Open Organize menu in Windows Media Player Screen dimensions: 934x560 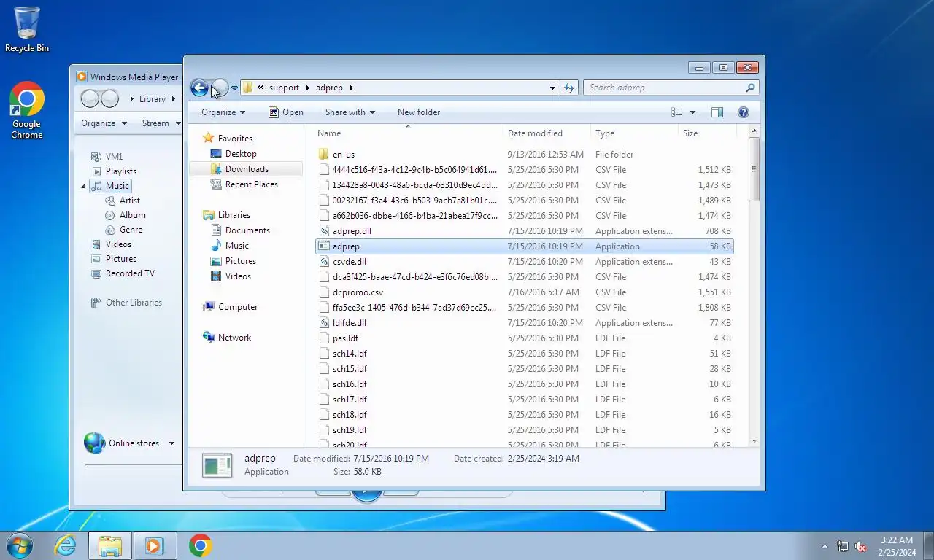(104, 123)
